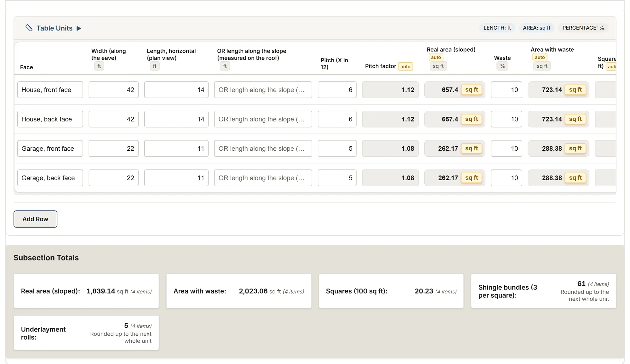630x364 pixels.
Task: Click the Area with waste total 2,023.06
Action: coord(253,291)
